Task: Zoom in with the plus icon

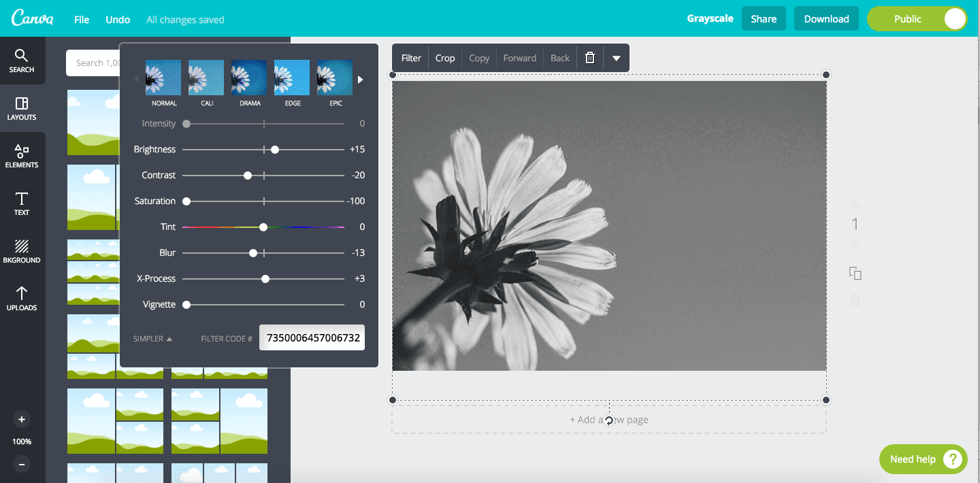Action: [22, 419]
